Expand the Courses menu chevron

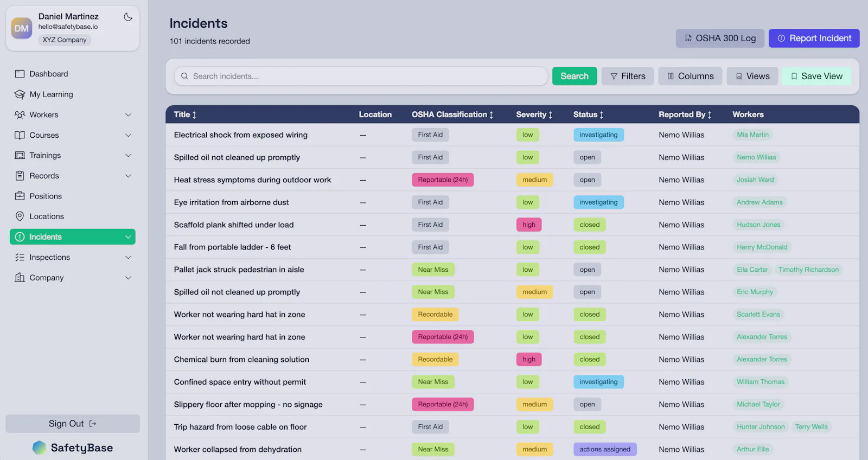129,135
